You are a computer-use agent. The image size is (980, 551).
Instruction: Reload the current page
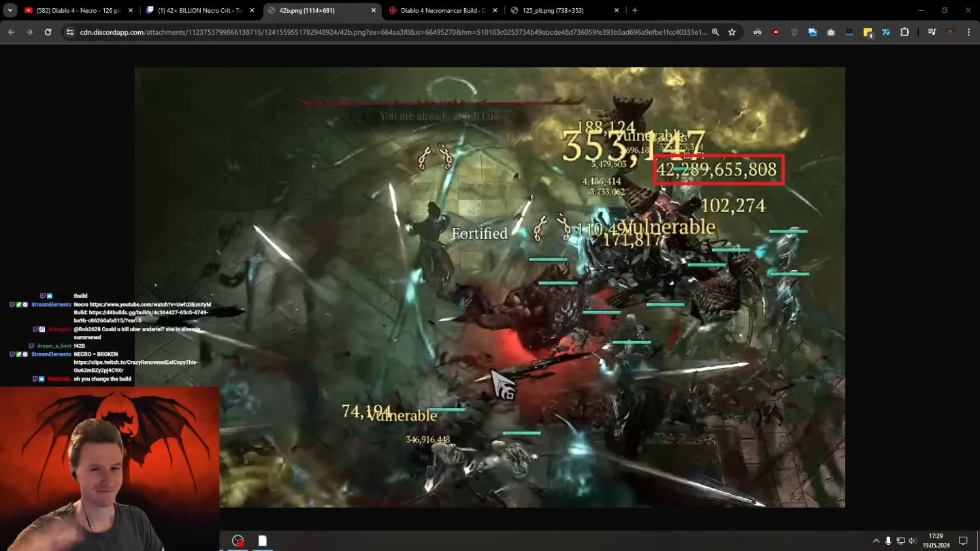pyautogui.click(x=48, y=32)
